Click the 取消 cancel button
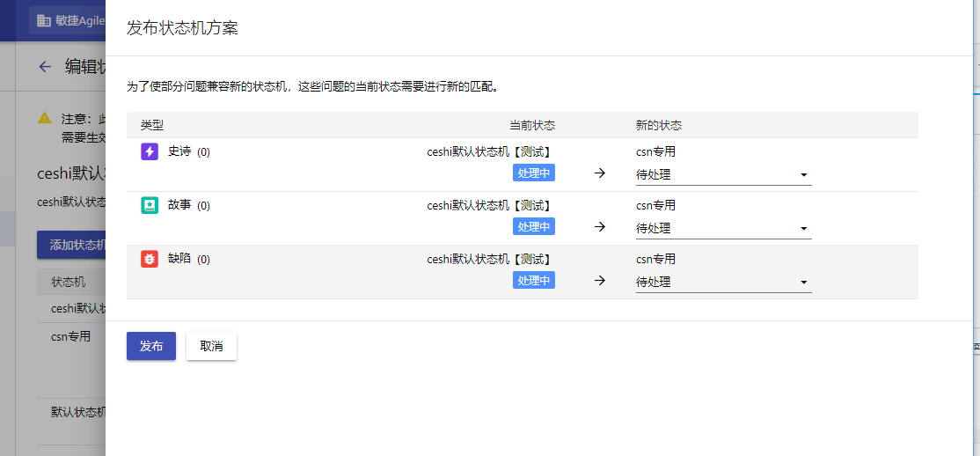980x456 pixels. (211, 346)
